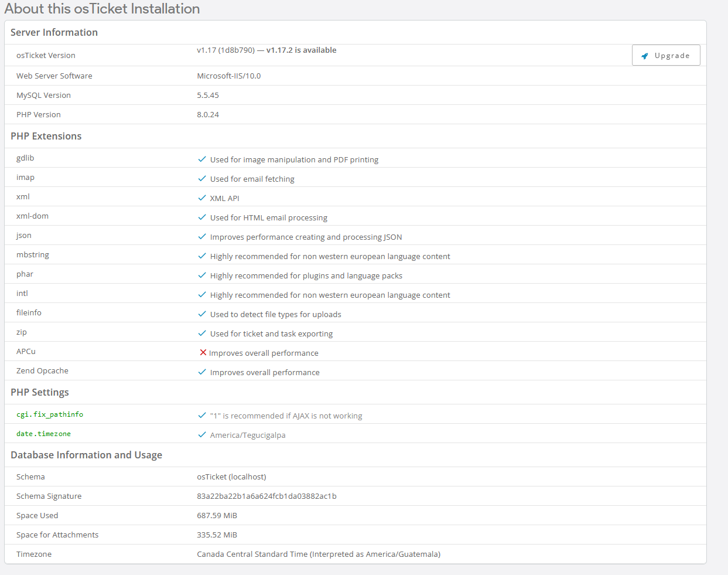Click the red X icon in the APCu row
Screen dimensions: 728x575
point(203,353)
